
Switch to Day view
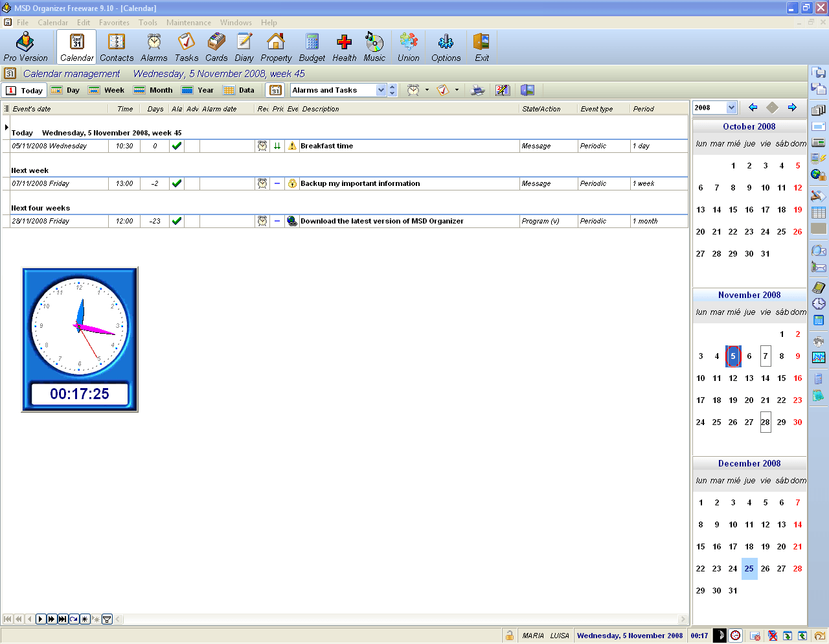65,90
